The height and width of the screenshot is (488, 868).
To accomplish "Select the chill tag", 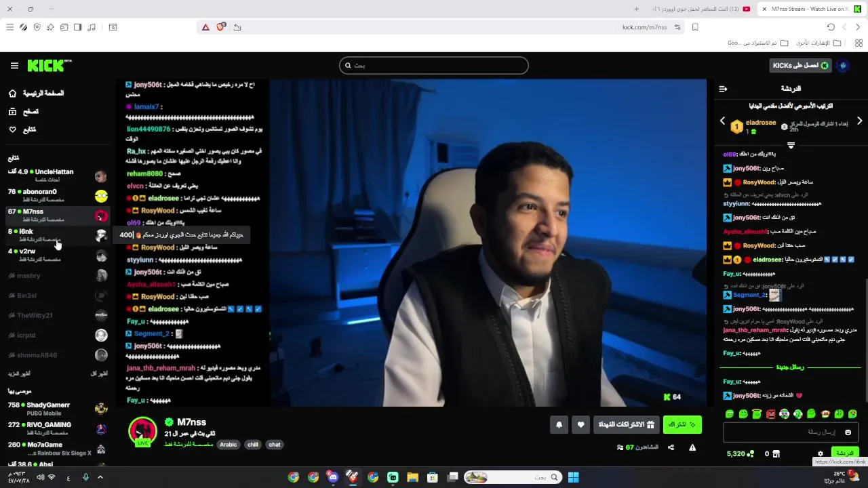I will click(x=253, y=445).
